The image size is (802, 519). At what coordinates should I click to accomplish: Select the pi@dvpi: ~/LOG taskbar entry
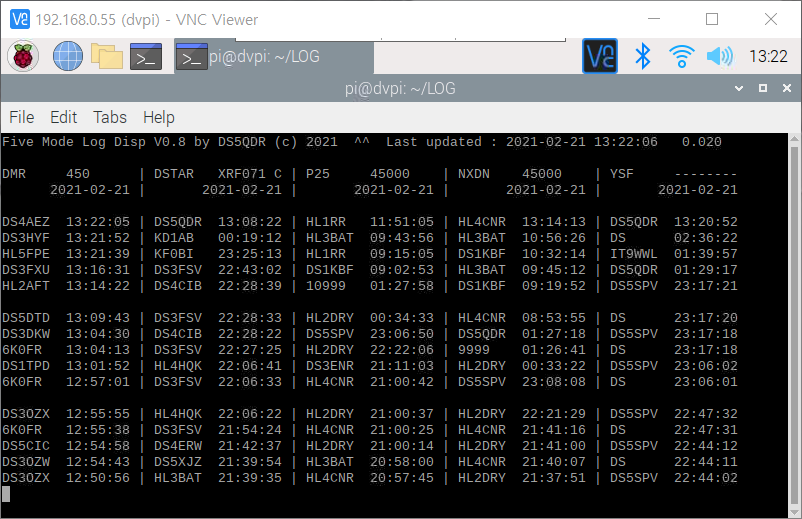coord(274,56)
